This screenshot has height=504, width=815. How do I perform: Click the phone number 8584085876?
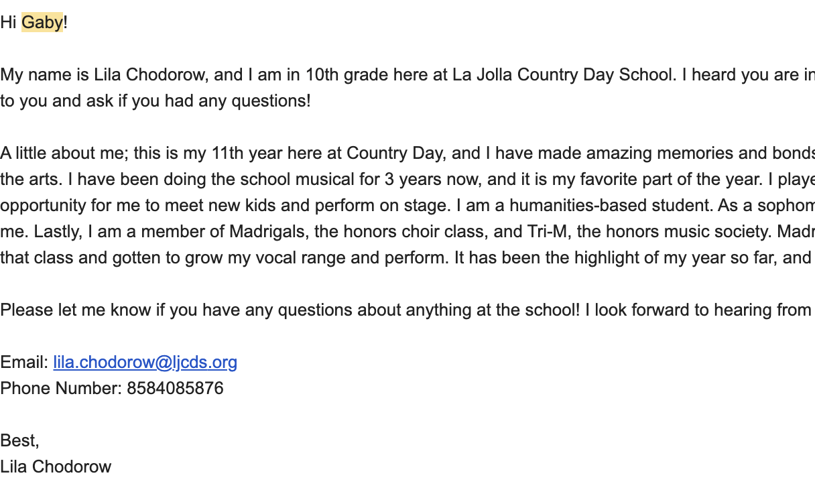(x=175, y=389)
